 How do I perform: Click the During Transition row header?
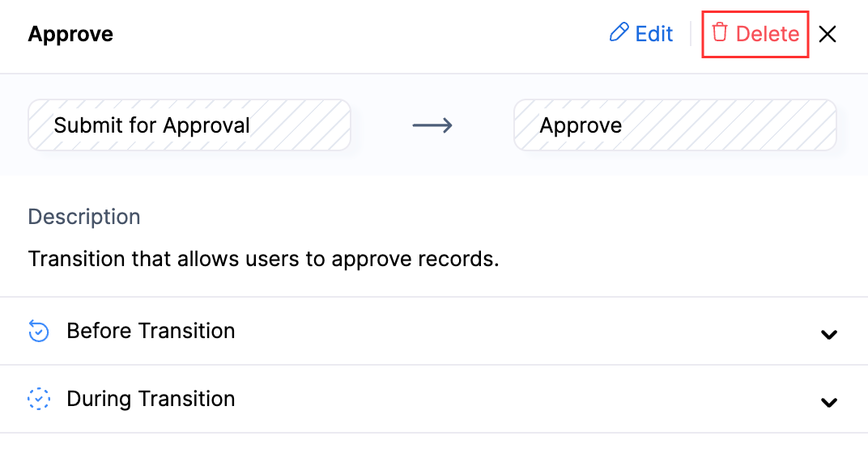pyautogui.click(x=150, y=399)
